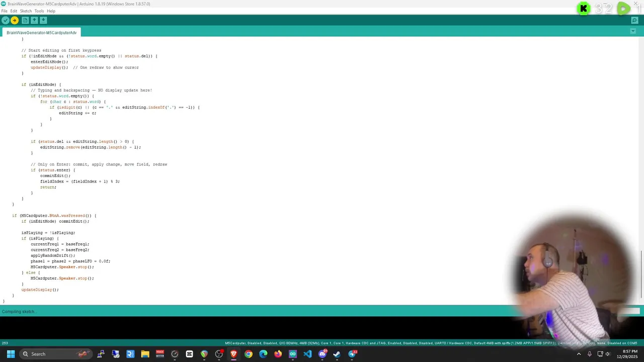Open Visual Studio Code from the taskbar
Screen dimensions: 644x362
[x=307, y=354]
